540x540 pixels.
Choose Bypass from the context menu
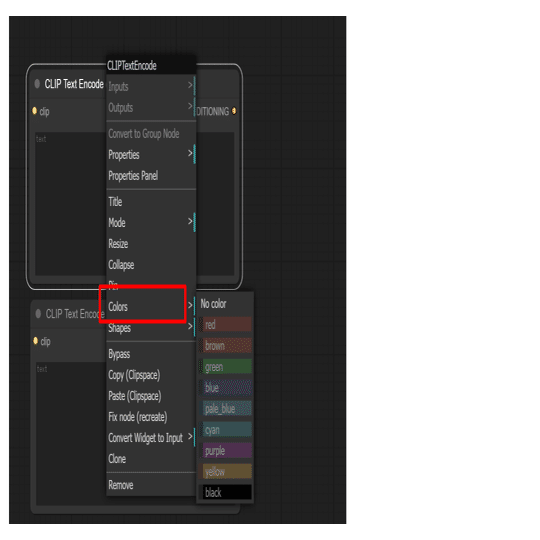(x=151, y=354)
